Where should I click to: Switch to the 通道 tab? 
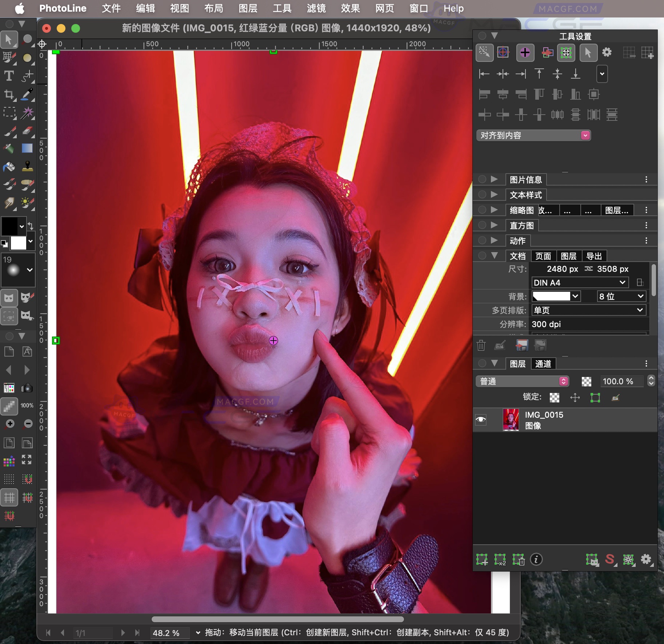point(543,363)
